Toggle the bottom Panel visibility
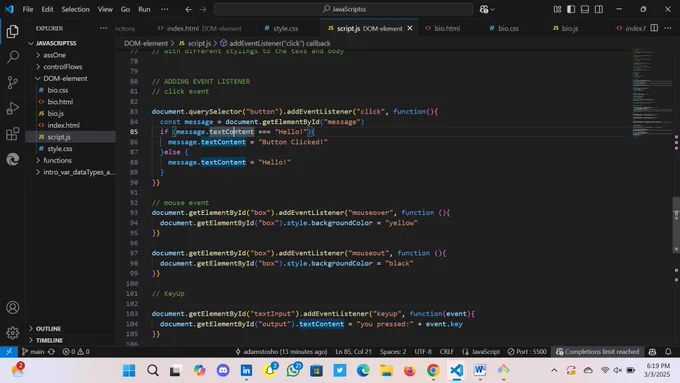The height and width of the screenshot is (383, 680). [x=585, y=9]
